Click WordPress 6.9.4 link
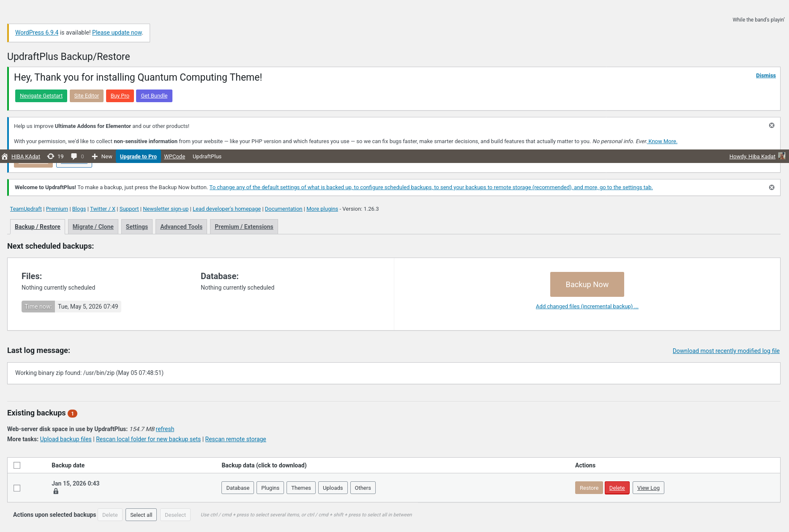789x532 pixels. coord(37,33)
